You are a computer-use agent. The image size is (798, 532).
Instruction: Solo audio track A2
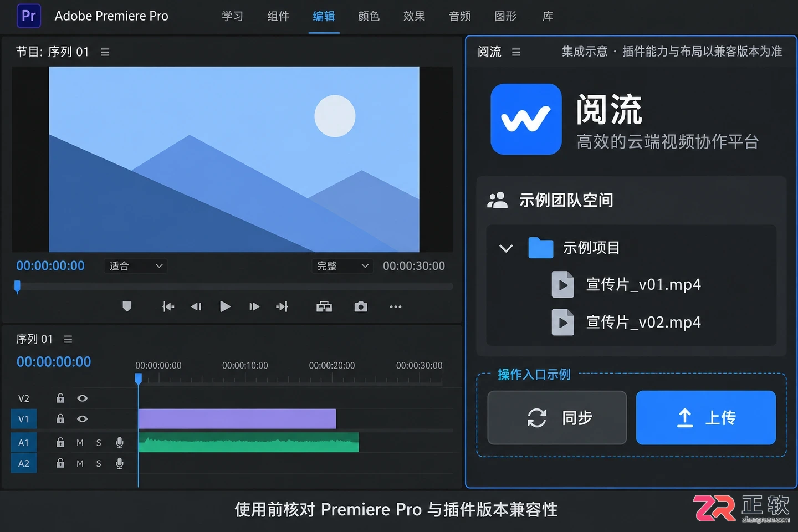coord(99,463)
